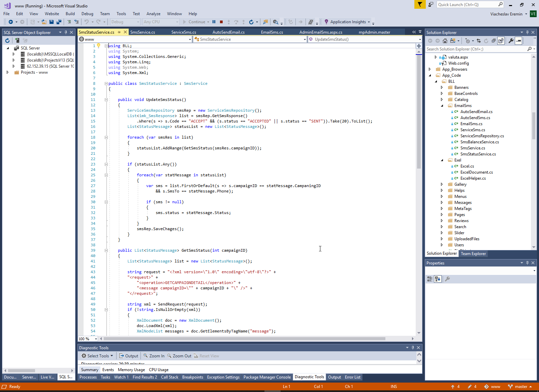Stop debugging with the red square icon
Image resolution: width=539 pixels, height=392 pixels.
tap(221, 22)
